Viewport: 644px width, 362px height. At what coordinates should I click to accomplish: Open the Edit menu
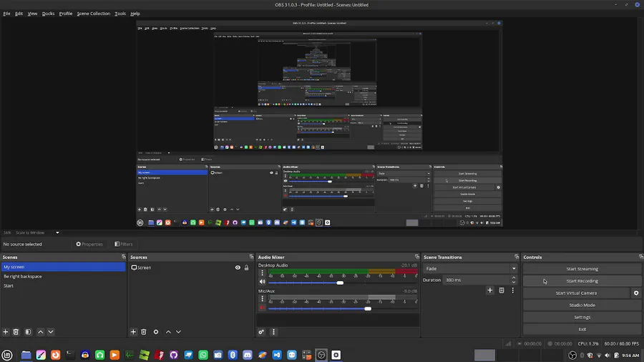click(19, 14)
